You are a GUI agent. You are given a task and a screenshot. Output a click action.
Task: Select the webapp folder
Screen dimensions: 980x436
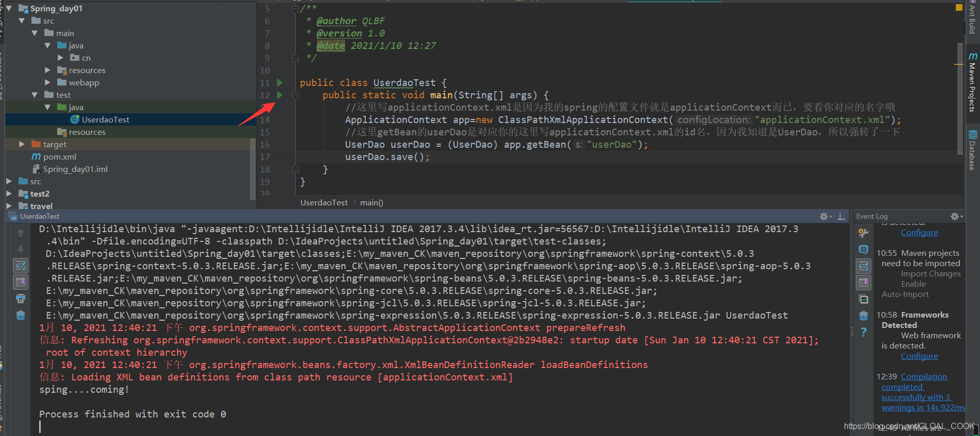(84, 82)
